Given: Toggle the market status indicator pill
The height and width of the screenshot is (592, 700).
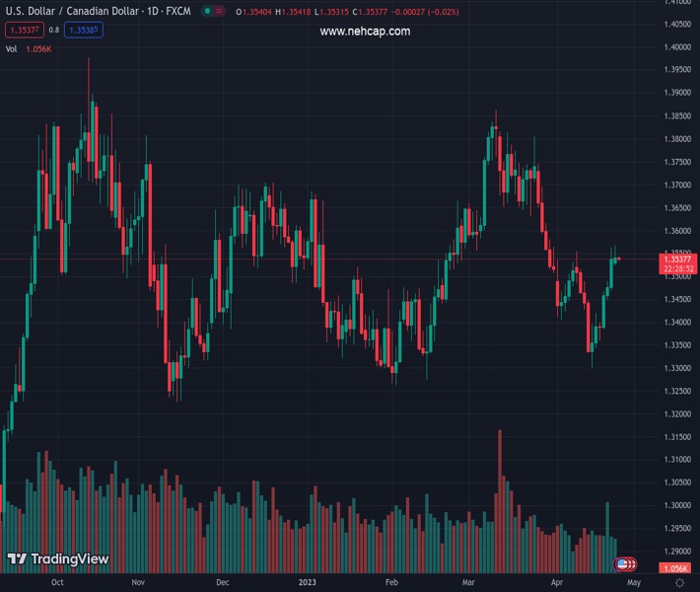Looking at the screenshot, I should [211, 11].
